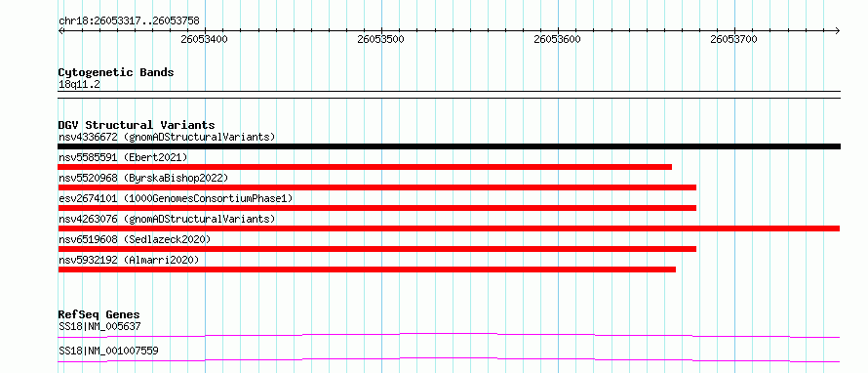
Task: Click the nsv6519608 (Sedlazeck2020) label
Action: [135, 239]
